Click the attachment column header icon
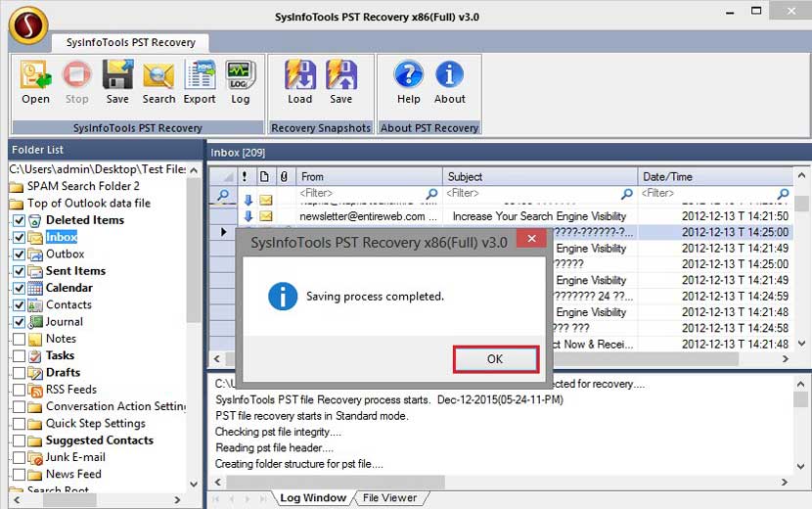 coord(284,177)
